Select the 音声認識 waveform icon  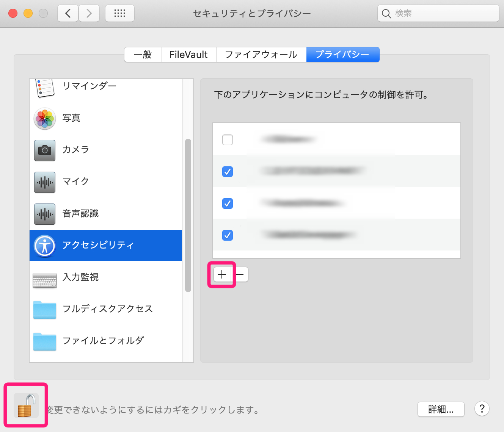pyautogui.click(x=45, y=214)
